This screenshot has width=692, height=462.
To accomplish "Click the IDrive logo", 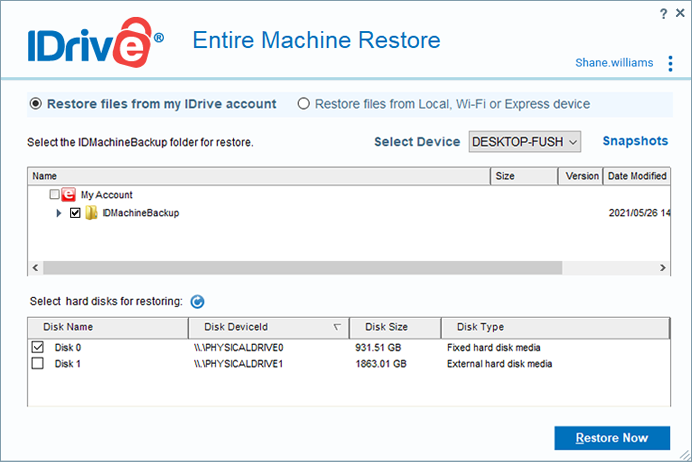I will pos(96,43).
